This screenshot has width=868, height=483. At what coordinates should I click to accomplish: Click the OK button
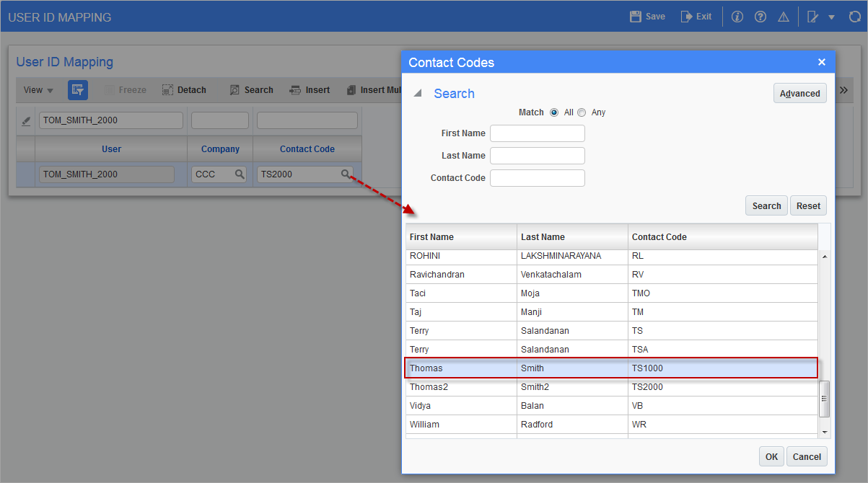[771, 456]
